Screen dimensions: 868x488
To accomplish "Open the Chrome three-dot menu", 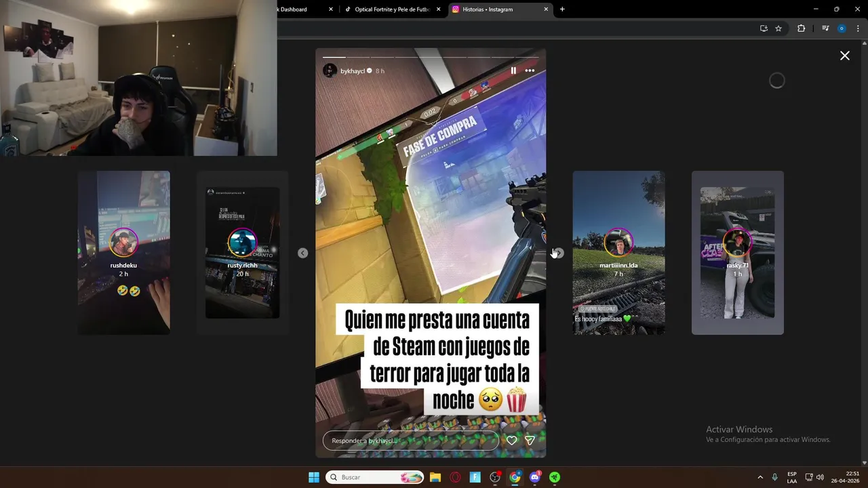I will [x=856, y=28].
